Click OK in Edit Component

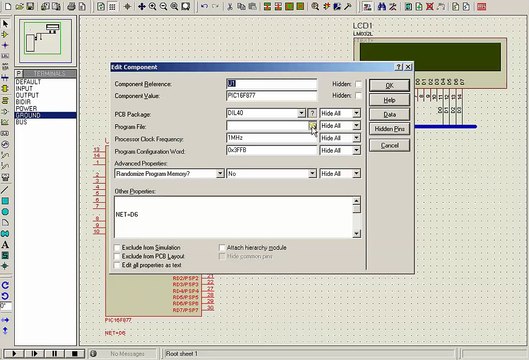(389, 86)
